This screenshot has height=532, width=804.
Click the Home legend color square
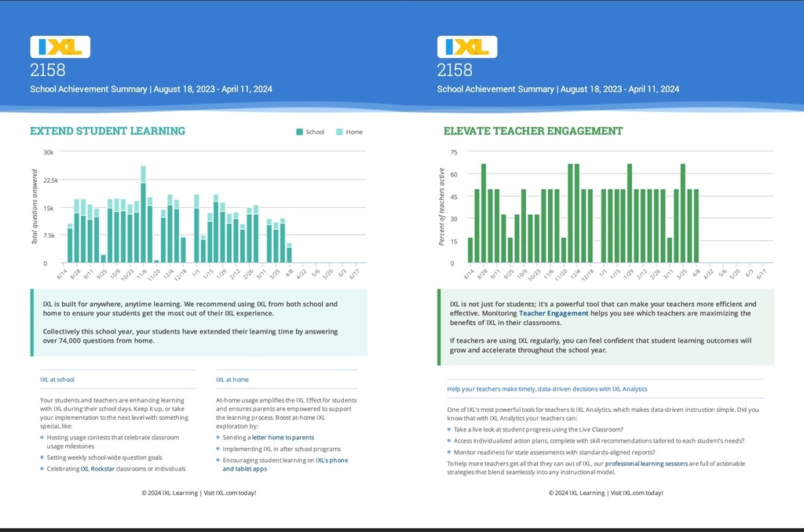(x=339, y=132)
